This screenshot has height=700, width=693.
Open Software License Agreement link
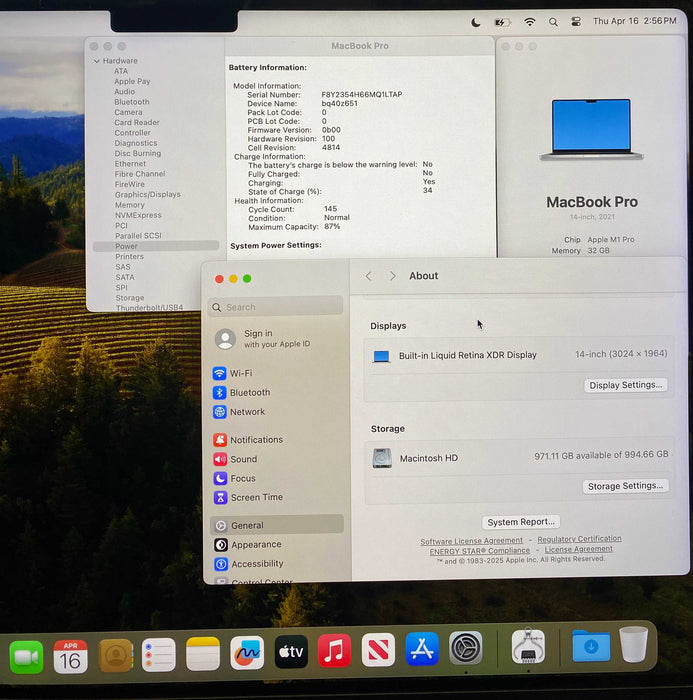(x=471, y=541)
